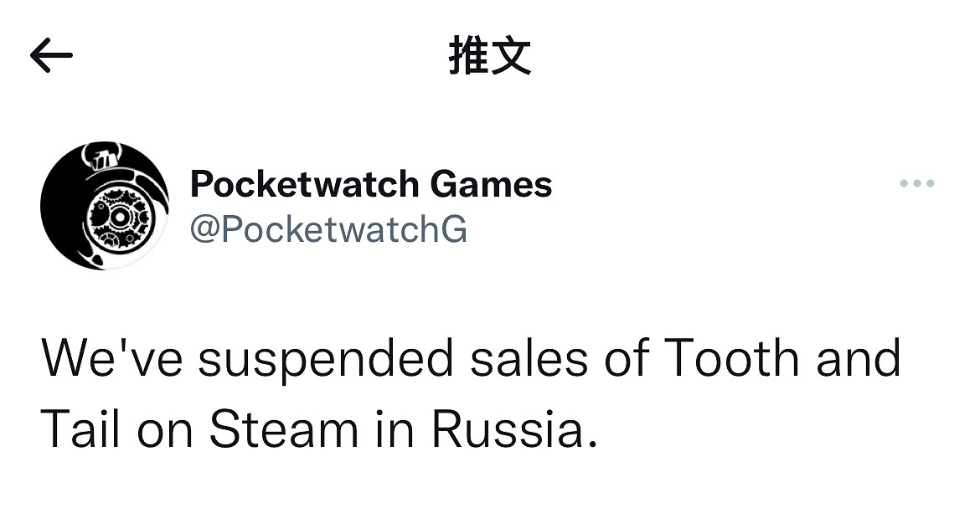Click the word "Pocketwatch" in display name
980x513 pixels.
click(x=304, y=184)
